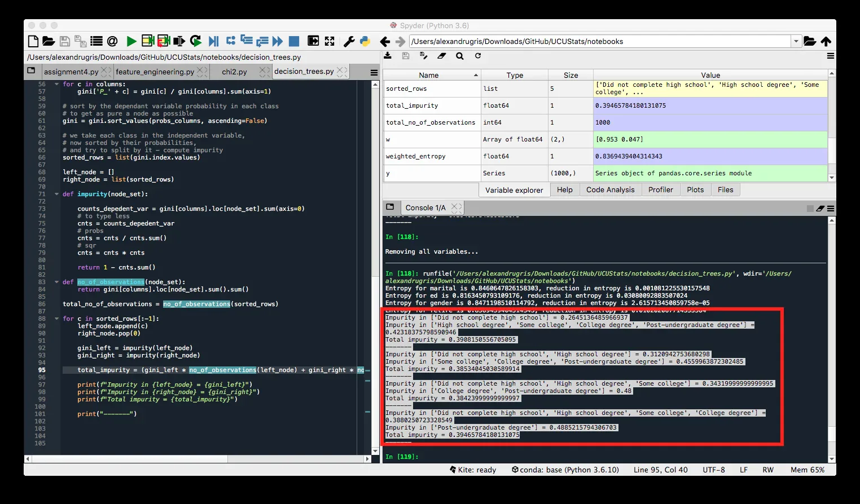Screen dimensions: 860x504
Task: Close the decision_trees.py tab
Action: tap(342, 72)
